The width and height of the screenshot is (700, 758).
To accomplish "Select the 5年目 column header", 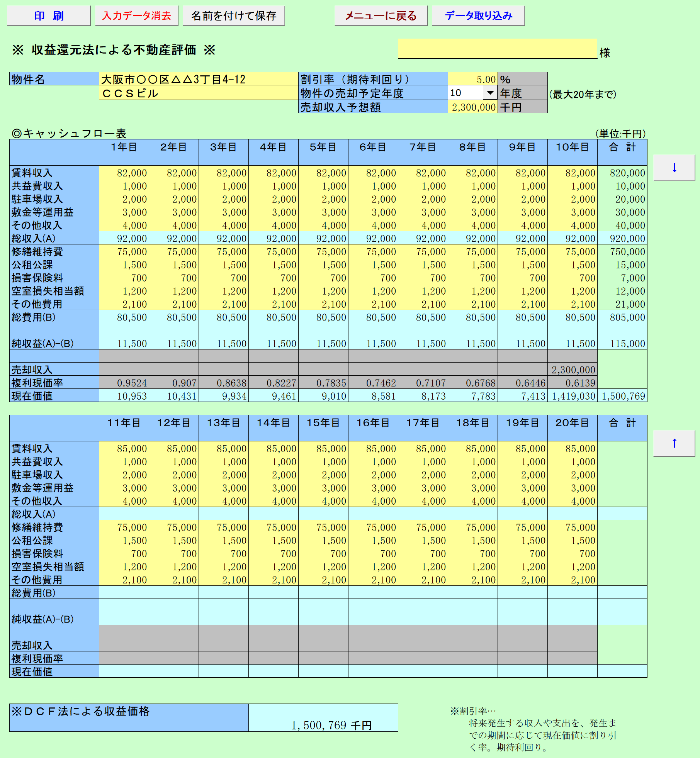I will pyautogui.click(x=323, y=153).
